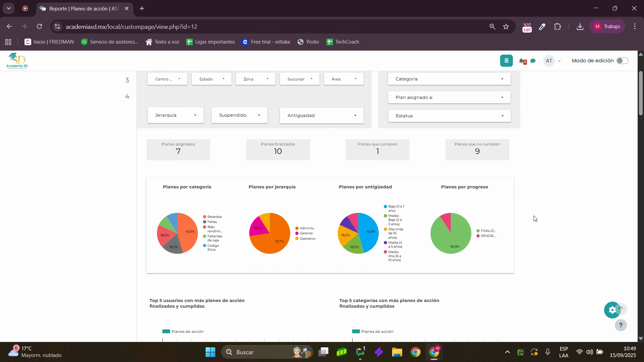Bookmark page with the star icon
Image resolution: width=644 pixels, height=362 pixels.
point(506,26)
